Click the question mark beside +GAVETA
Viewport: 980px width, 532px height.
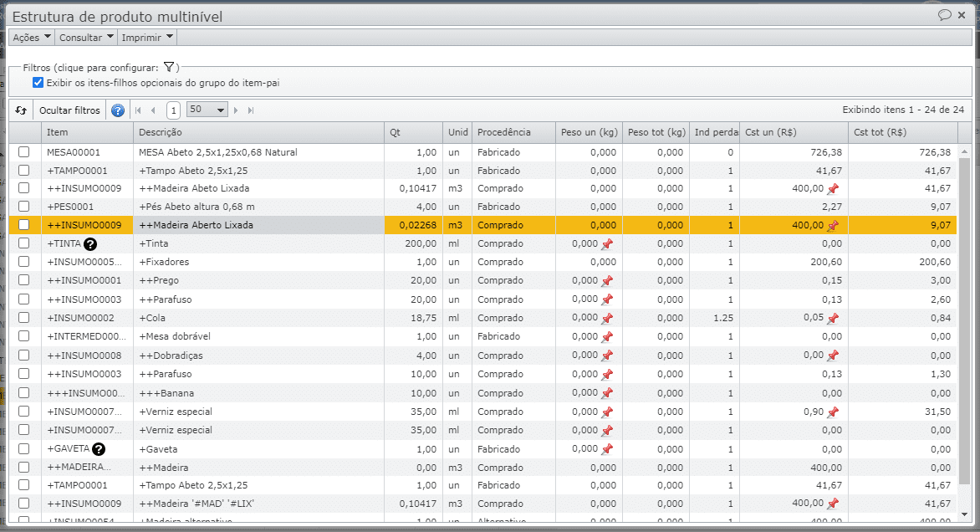tap(98, 449)
